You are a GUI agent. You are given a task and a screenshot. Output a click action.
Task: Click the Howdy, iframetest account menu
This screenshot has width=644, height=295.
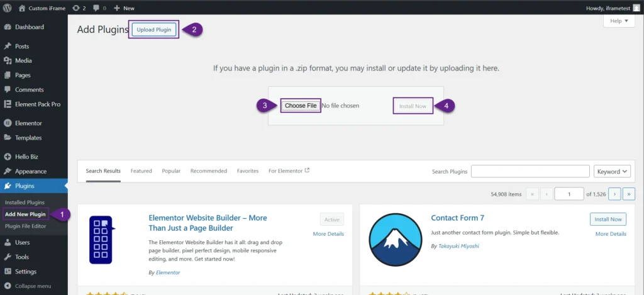[x=614, y=8]
